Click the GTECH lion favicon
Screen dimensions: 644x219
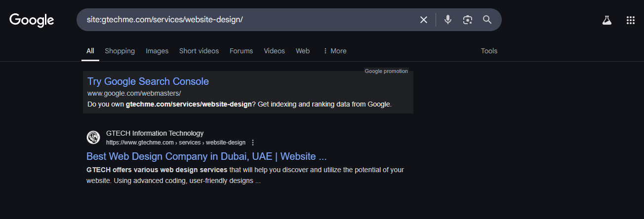click(93, 138)
